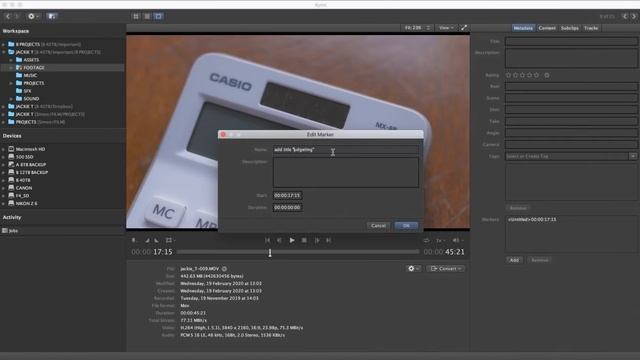Go to next clip arrow at top right

[x=634, y=16]
